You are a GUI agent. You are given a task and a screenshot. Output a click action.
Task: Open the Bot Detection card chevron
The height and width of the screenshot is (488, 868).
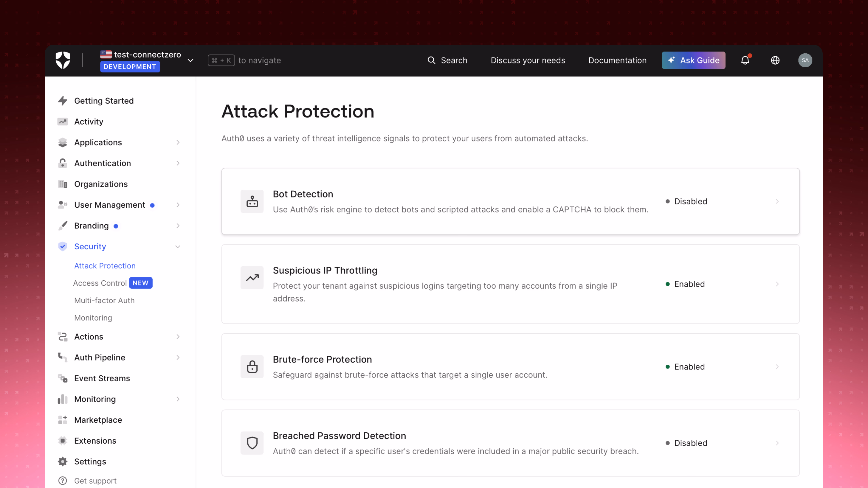coord(777,201)
